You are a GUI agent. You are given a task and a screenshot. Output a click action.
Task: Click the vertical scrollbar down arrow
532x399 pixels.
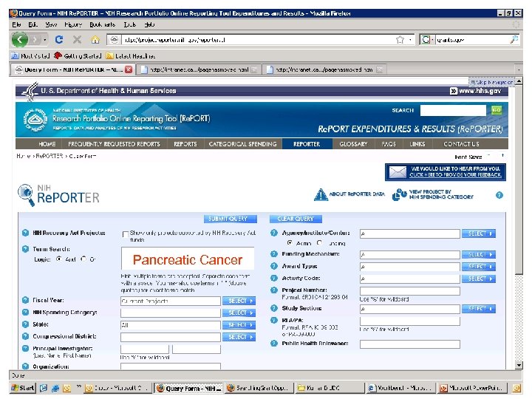point(519,366)
